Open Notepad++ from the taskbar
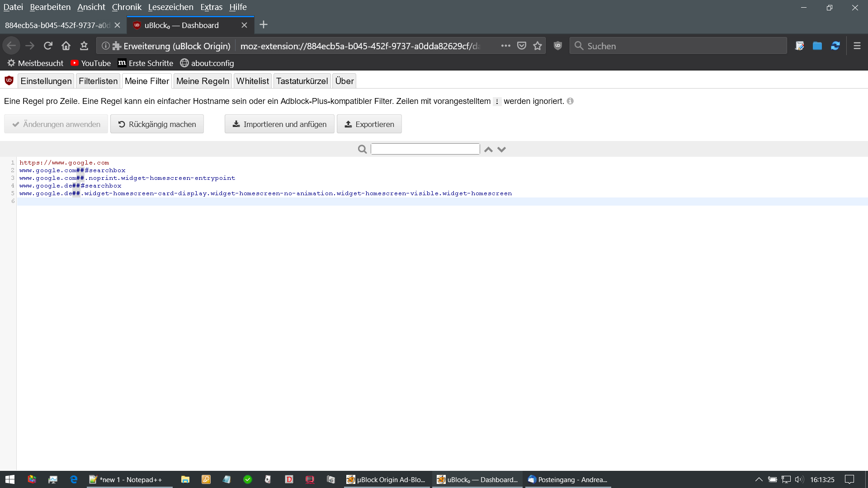The image size is (868, 488). click(130, 479)
